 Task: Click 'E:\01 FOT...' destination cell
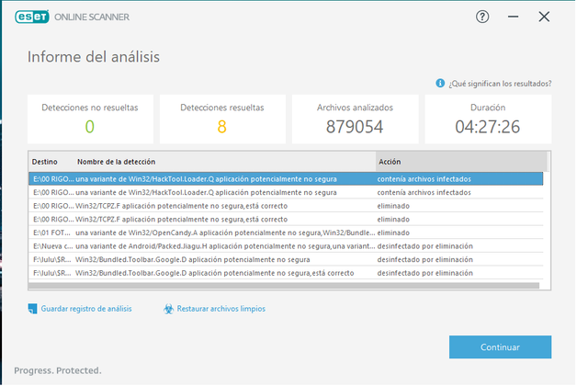(x=51, y=233)
